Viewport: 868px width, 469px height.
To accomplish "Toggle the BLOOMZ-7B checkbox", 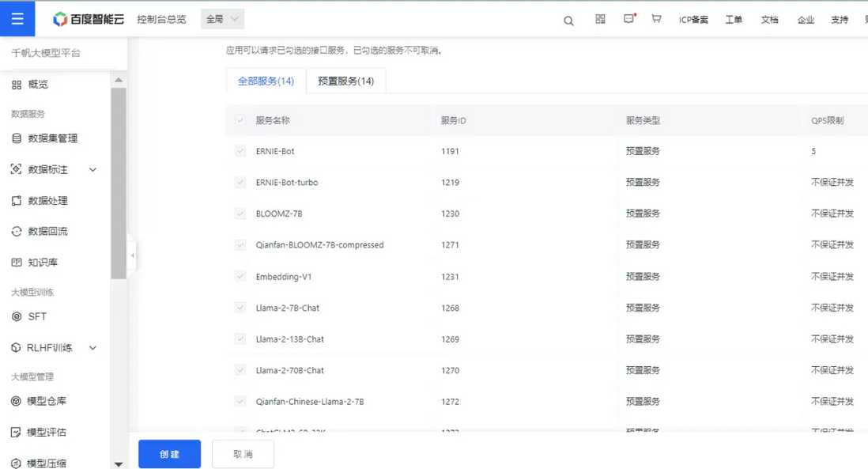I will tap(240, 214).
